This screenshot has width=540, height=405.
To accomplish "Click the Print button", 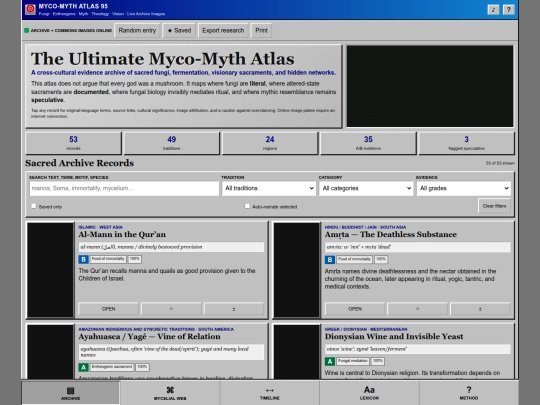I will point(261,30).
